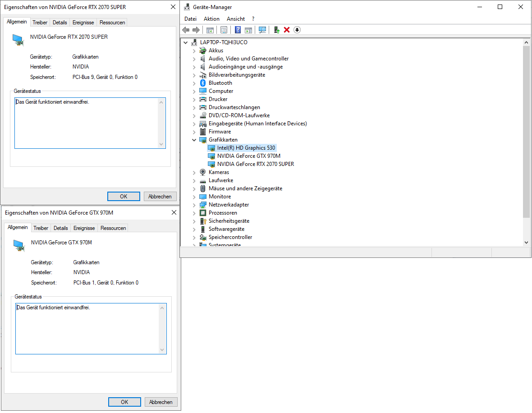The width and height of the screenshot is (532, 413).
Task: Expand the Bildverarbeitungsgeräte category
Action: 194,75
